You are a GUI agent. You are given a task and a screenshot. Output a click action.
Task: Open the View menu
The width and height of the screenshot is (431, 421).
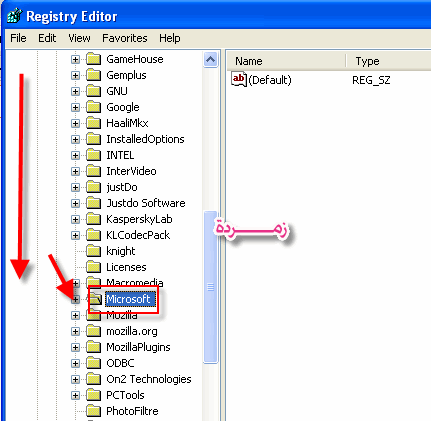pyautogui.click(x=79, y=38)
